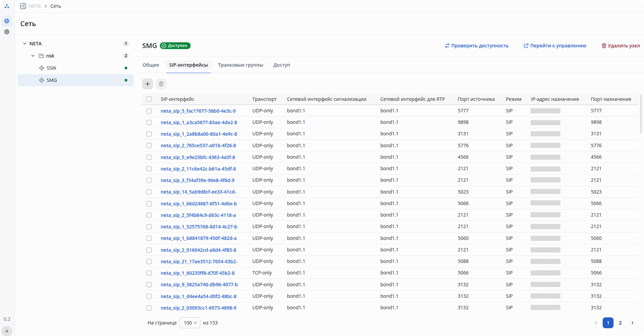Click Удалить узел button

[x=621, y=46]
